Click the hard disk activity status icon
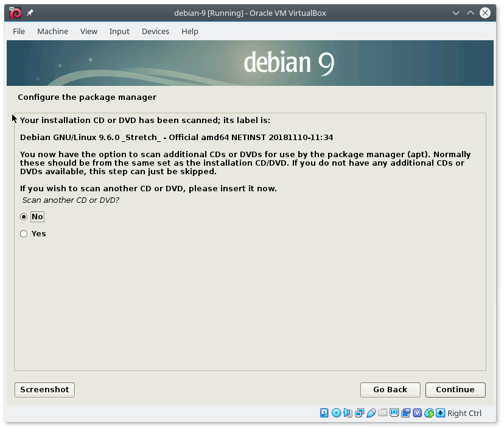 [x=324, y=413]
